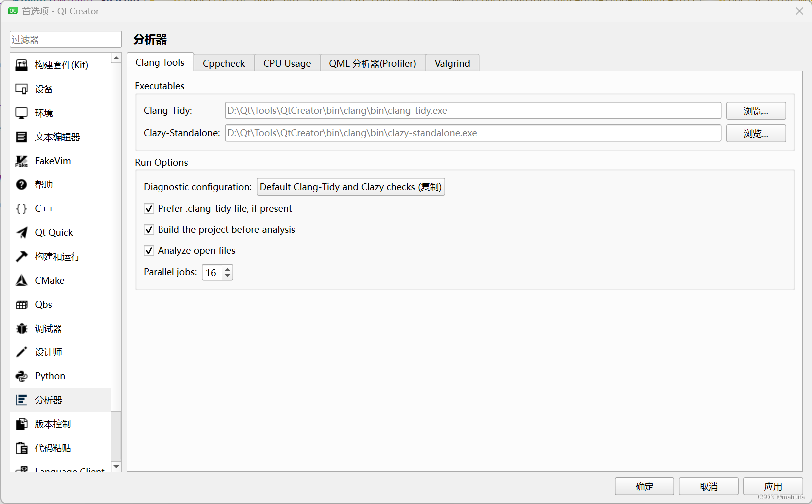Image resolution: width=812 pixels, height=504 pixels.
Task: Click the Clazy-Standalone path input field
Action: [473, 133]
